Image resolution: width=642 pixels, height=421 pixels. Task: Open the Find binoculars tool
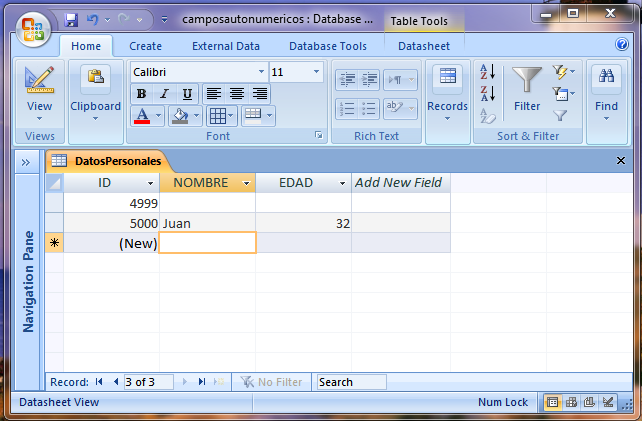[x=606, y=80]
